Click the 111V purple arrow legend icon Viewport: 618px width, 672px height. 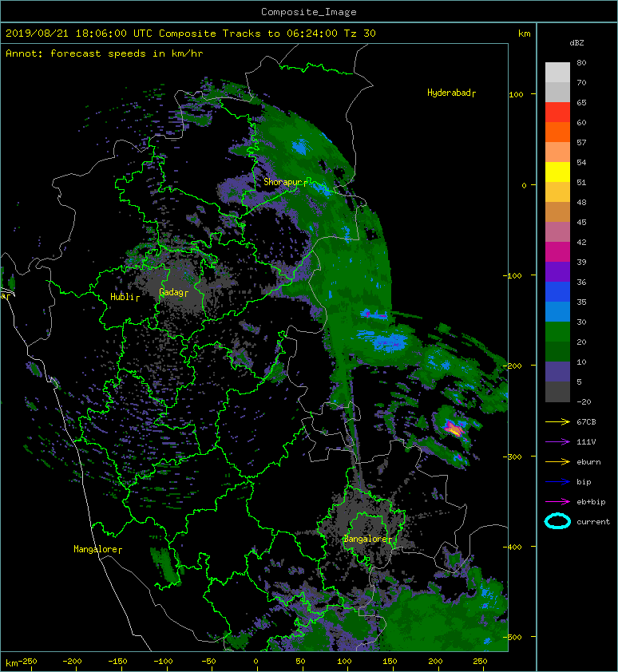pos(557,442)
